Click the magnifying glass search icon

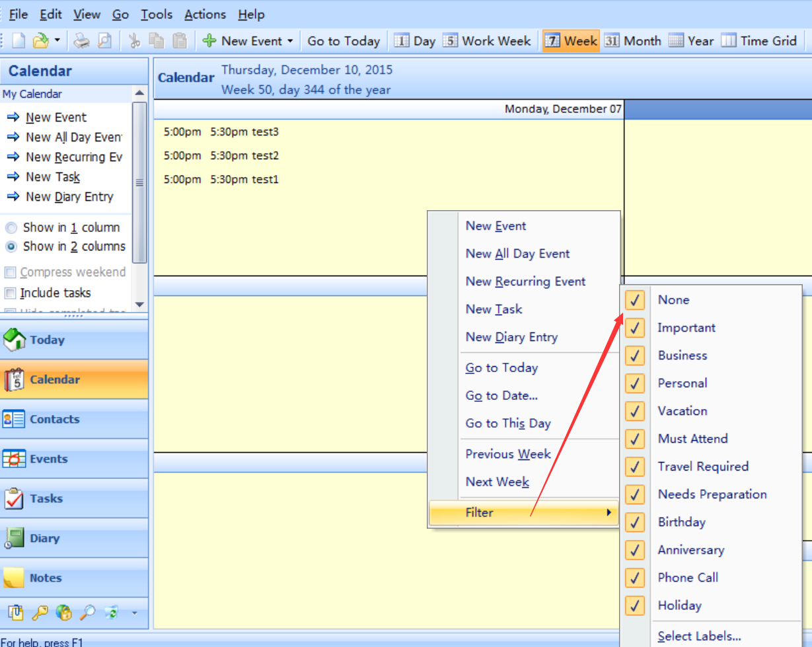point(87,613)
